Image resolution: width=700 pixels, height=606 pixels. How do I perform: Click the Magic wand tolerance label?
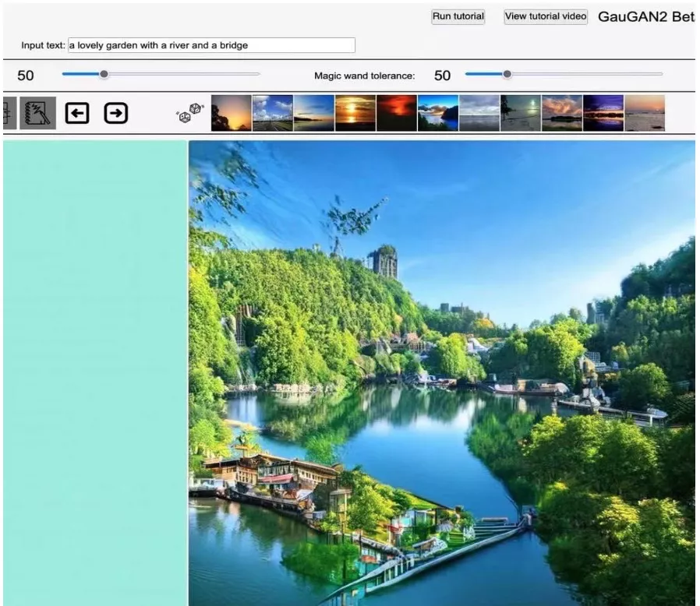coord(364,76)
